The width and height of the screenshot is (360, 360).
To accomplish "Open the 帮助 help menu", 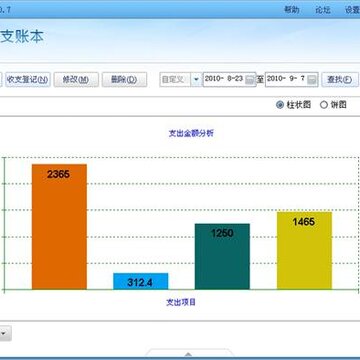I will coord(292,10).
